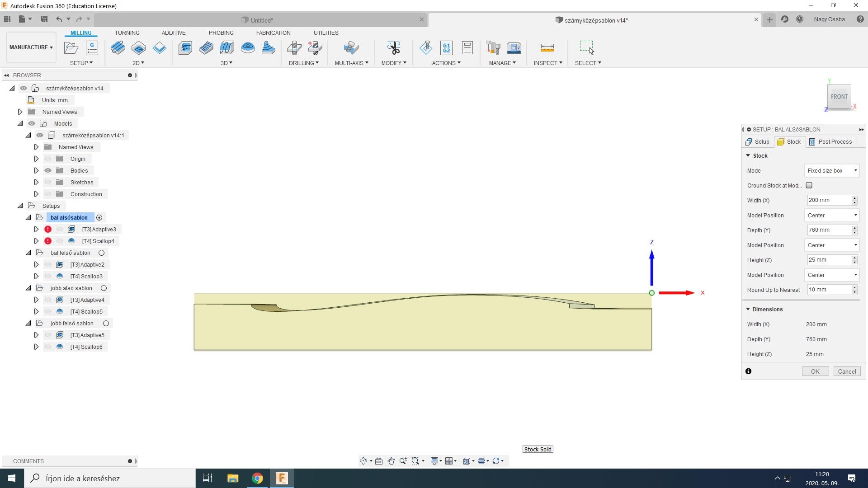Toggle Ground Stock at Model checkbox
Viewport: 868px width, 488px height.
809,185
